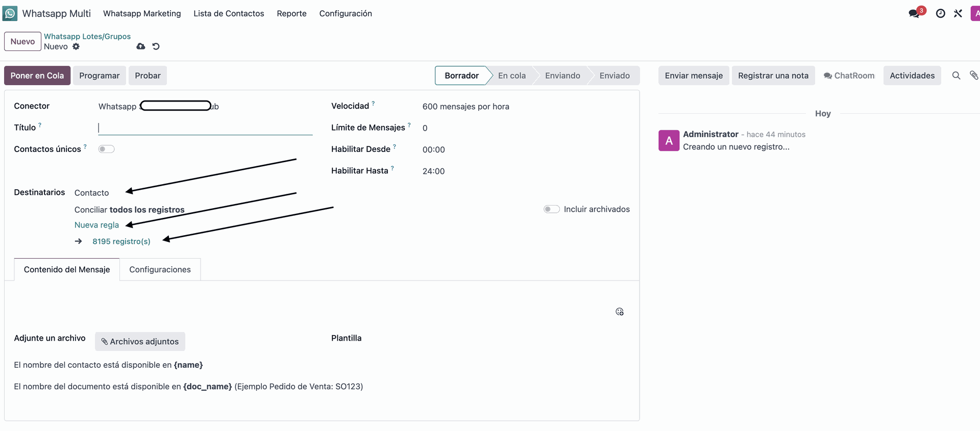Screen dimensions: 980x431
Task: Open the activities clock icon in top bar
Action: click(x=940, y=13)
